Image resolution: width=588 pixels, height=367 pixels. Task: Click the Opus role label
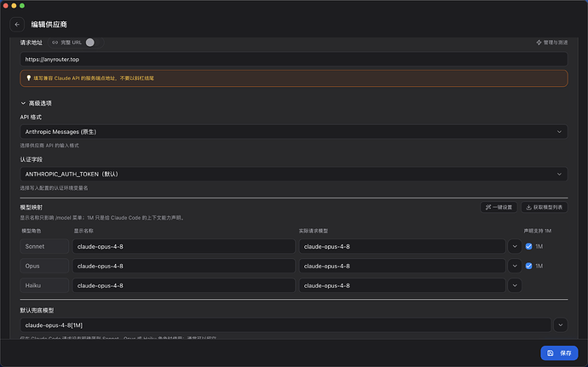[44, 266]
